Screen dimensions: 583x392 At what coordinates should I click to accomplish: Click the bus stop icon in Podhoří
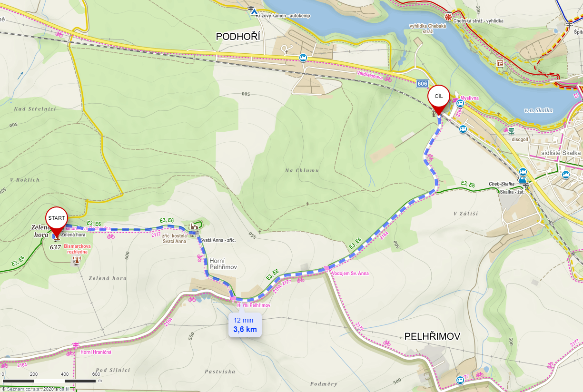coord(303,58)
